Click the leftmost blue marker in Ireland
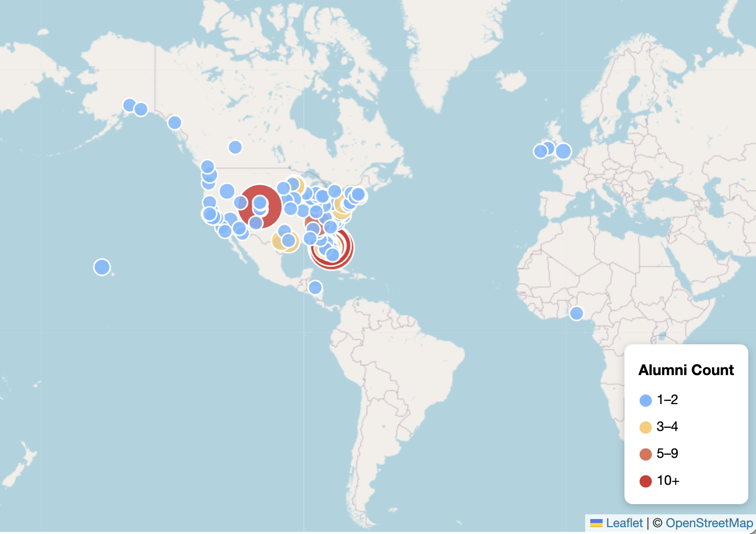 tap(540, 151)
